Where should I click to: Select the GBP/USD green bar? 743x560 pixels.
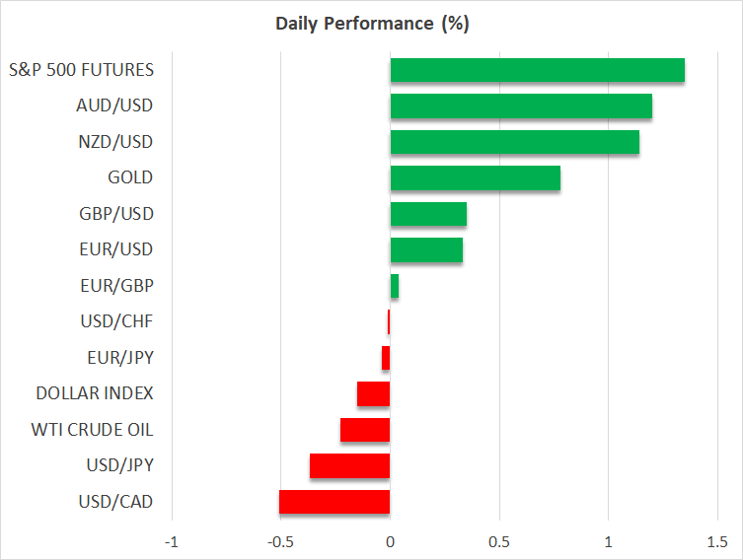428,214
